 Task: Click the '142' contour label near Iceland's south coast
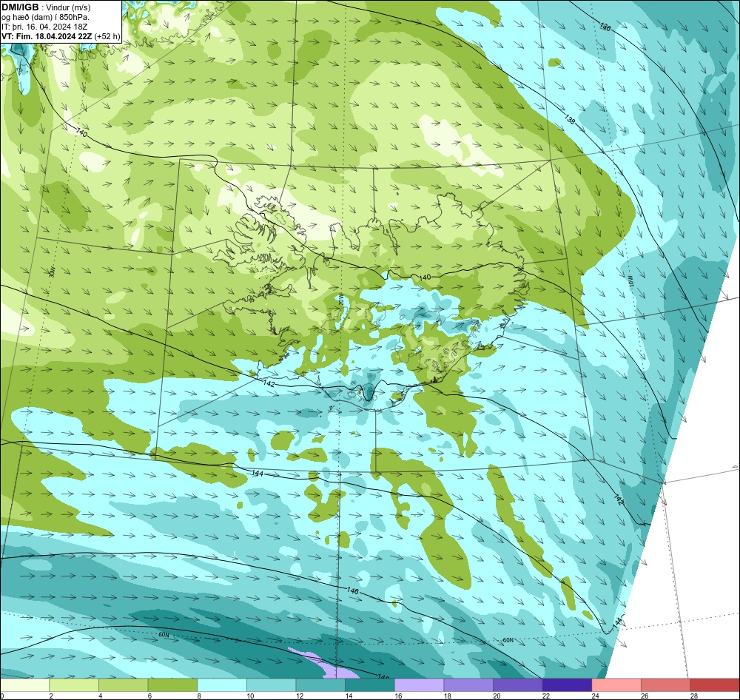pos(268,384)
